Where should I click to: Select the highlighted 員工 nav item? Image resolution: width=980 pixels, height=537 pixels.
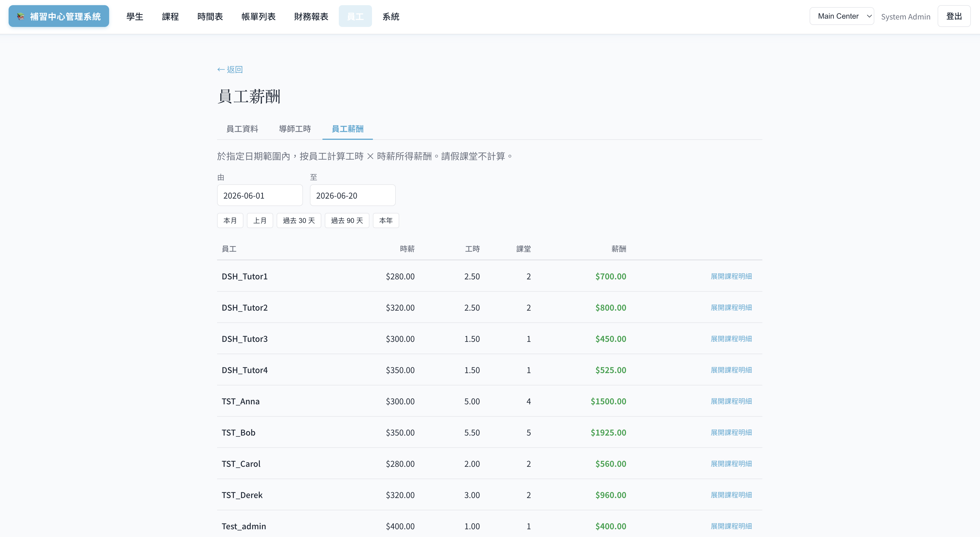point(355,16)
